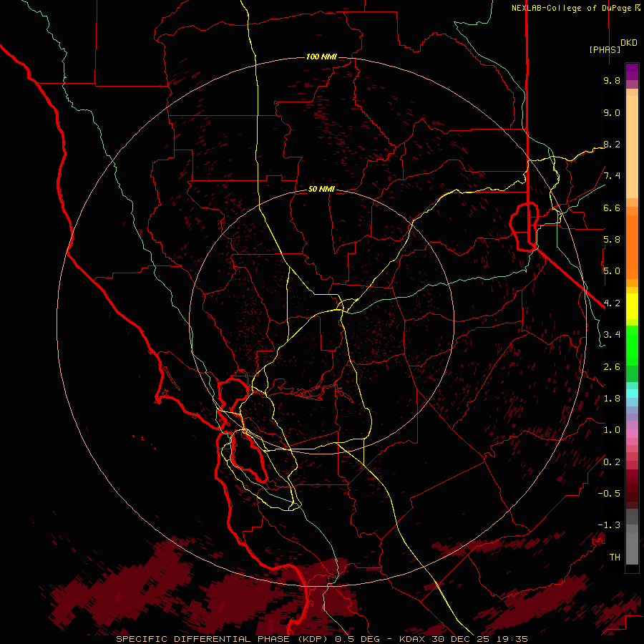This screenshot has height=644, width=644.
Task: Click the DKD label above the color scale
Action: [x=629, y=43]
